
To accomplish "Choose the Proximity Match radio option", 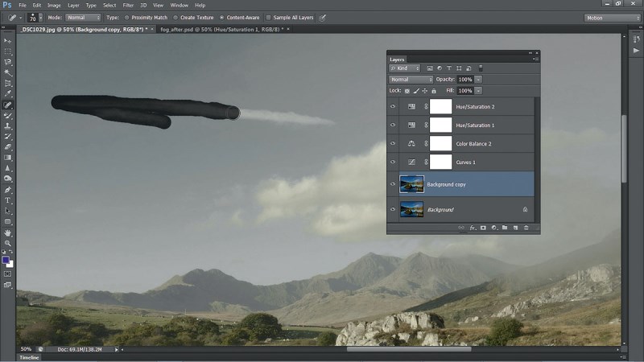I will [x=126, y=18].
